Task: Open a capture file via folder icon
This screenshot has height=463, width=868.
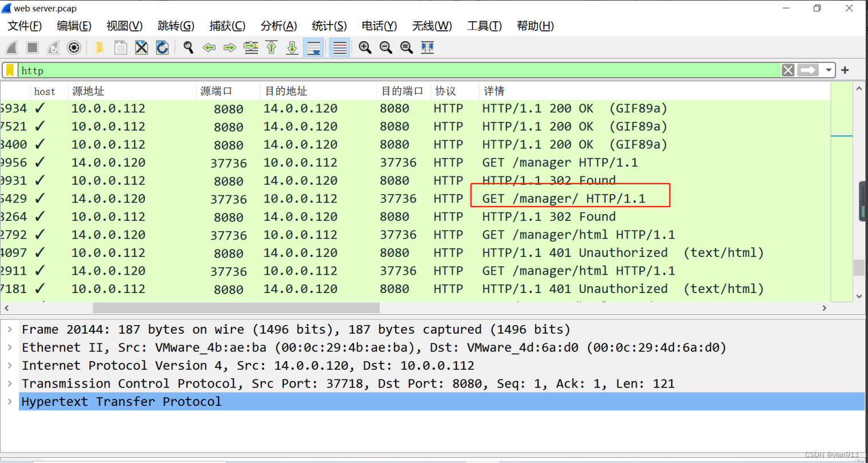Action: pyautogui.click(x=99, y=48)
